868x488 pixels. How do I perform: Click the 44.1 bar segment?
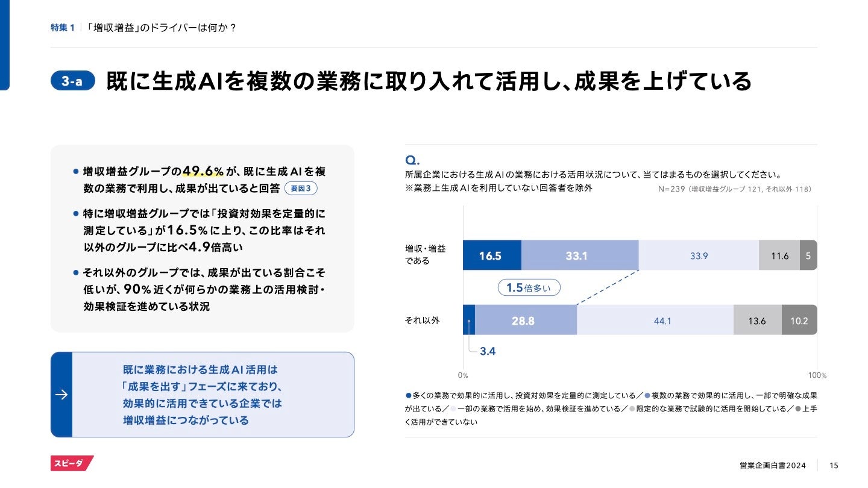[x=655, y=321]
